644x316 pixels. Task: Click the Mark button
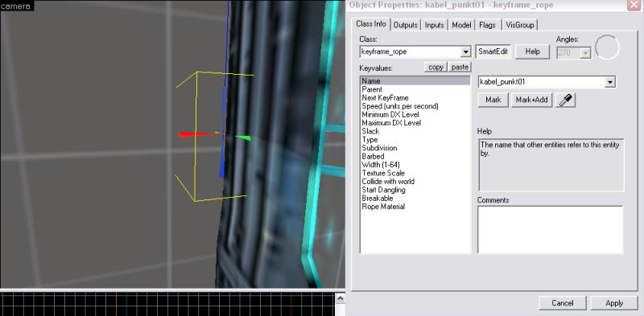coord(493,100)
